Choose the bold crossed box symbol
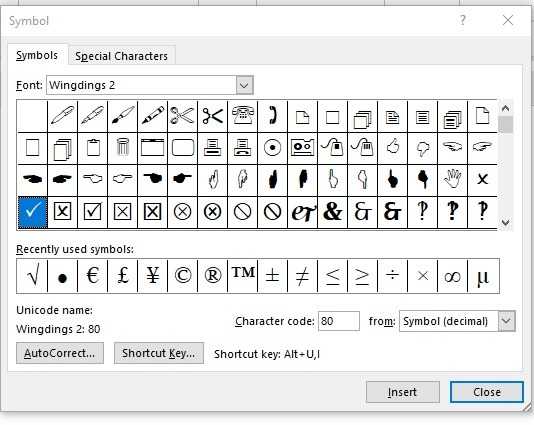Screen dimensions: 534x425 pyautogui.click(x=153, y=212)
